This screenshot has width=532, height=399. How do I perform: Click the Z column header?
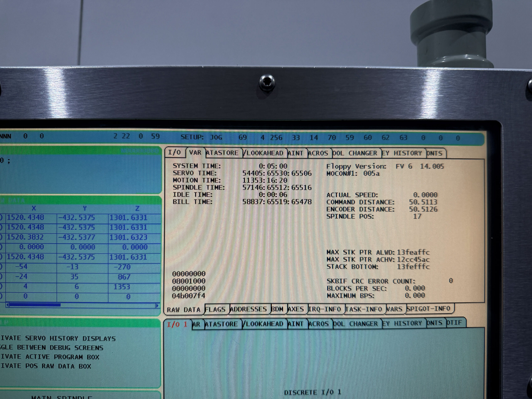pyautogui.click(x=137, y=208)
